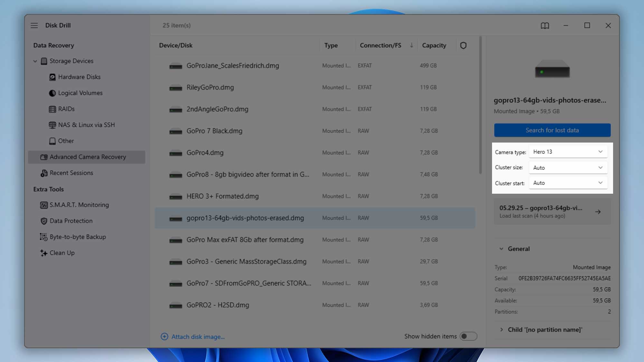Select GoPro7 - SDFromGoPRO_Generic STORA... row
The width and height of the screenshot is (644, 362).
coord(315,283)
